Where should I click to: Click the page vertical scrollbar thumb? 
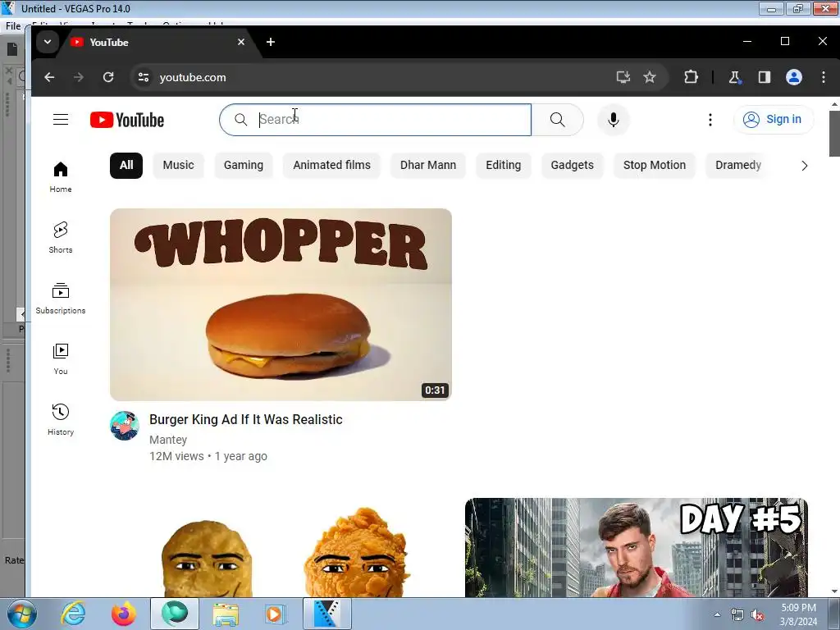(x=834, y=134)
